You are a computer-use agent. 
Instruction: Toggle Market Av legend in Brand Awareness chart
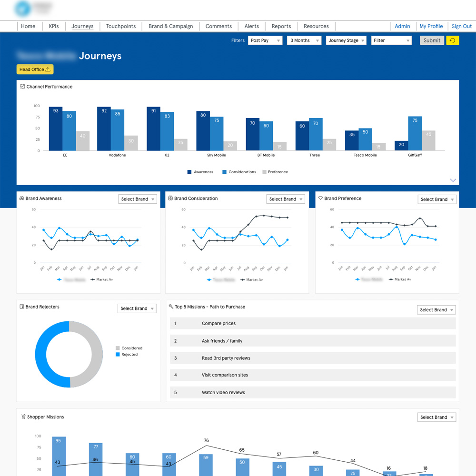102,279
